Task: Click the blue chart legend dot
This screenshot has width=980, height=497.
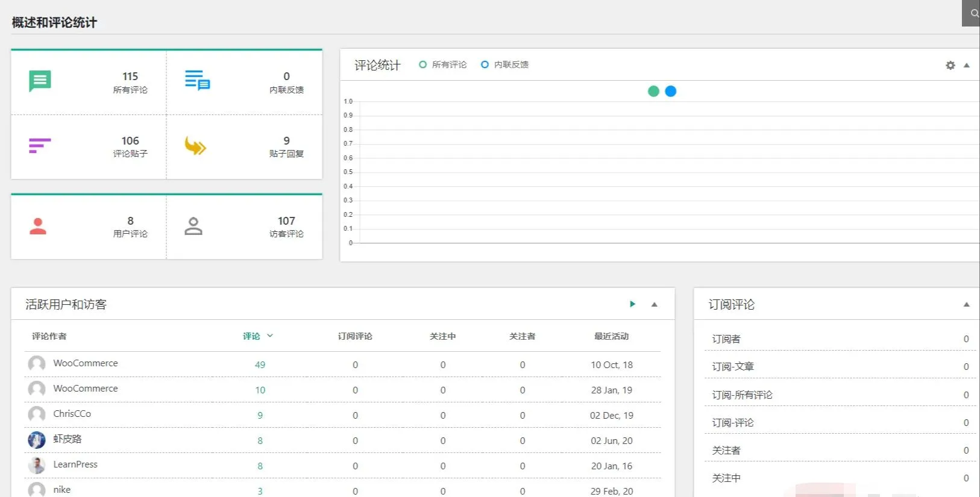Action: 671,91
